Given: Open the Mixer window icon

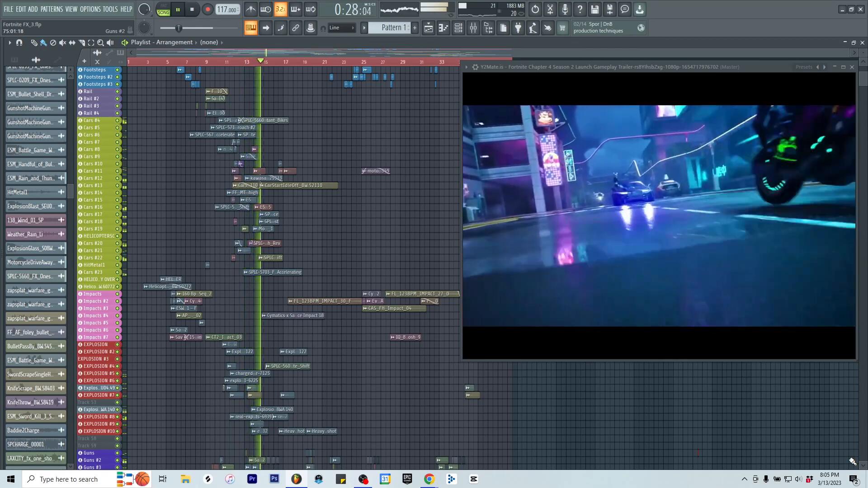Looking at the screenshot, I should click(473, 28).
